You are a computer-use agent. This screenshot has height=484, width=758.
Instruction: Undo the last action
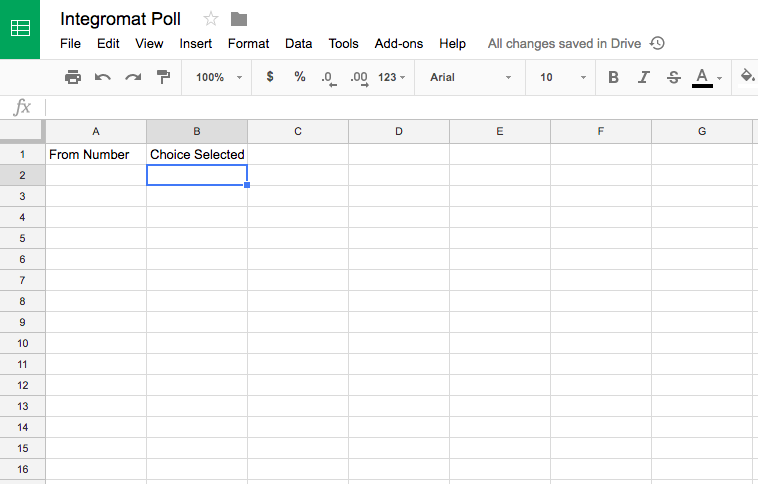[103, 77]
